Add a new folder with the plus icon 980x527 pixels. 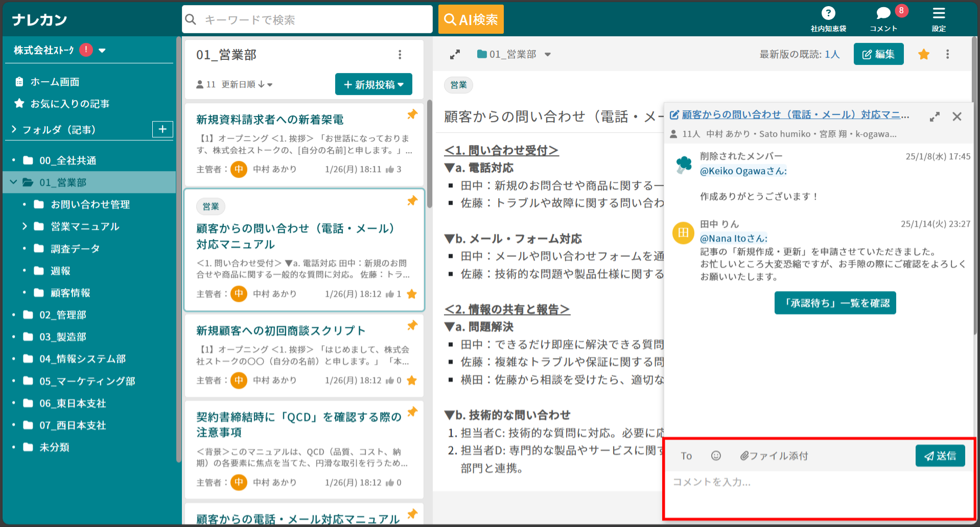click(x=162, y=129)
